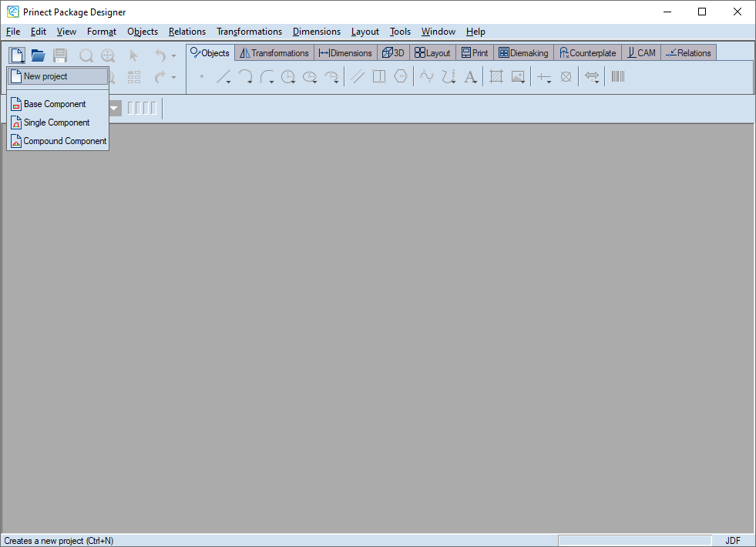Switch to the Print tab
Image resolution: width=756 pixels, height=547 pixels.
475,53
